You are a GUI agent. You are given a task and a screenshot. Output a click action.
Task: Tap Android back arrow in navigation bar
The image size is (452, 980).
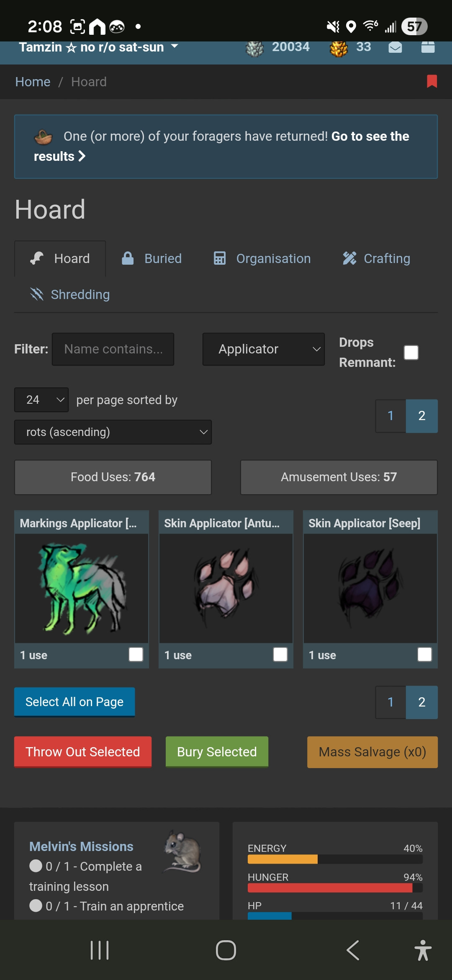point(353,950)
